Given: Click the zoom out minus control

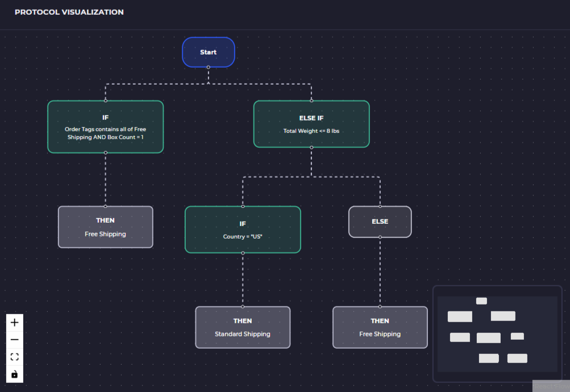Looking at the screenshot, I should coord(14,339).
